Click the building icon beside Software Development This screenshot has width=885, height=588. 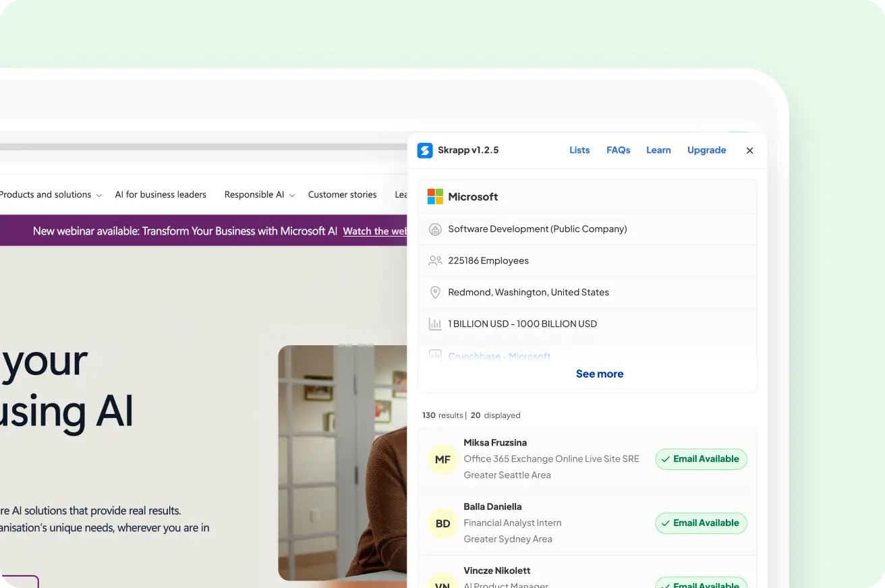pos(435,229)
